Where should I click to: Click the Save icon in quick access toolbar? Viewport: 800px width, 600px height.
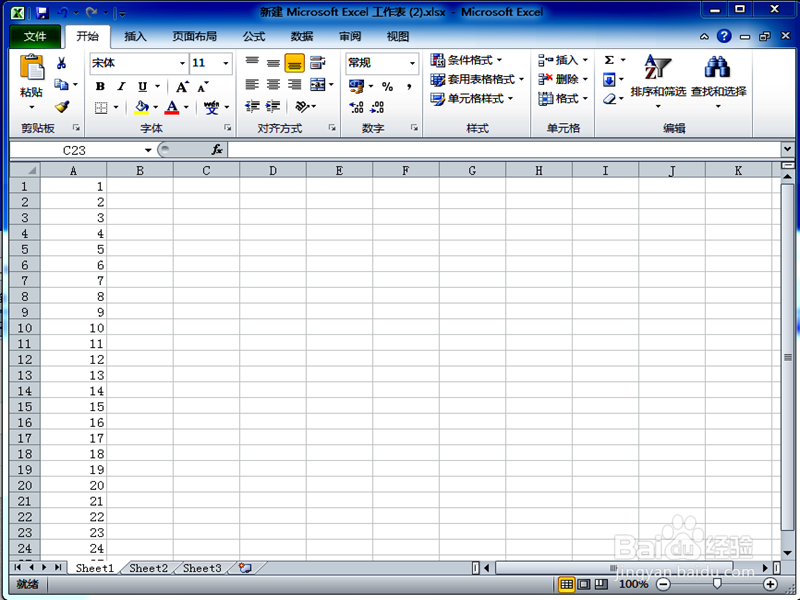42,12
